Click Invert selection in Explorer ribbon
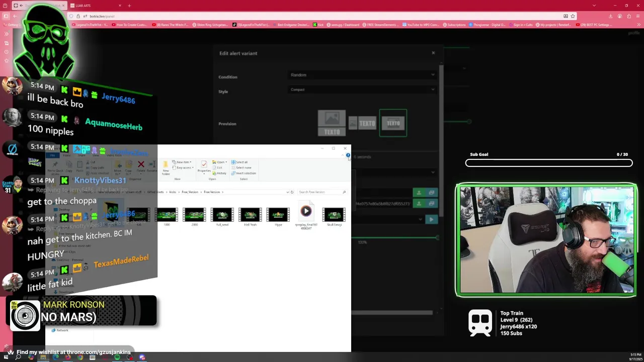The image size is (644, 362). tap(244, 173)
